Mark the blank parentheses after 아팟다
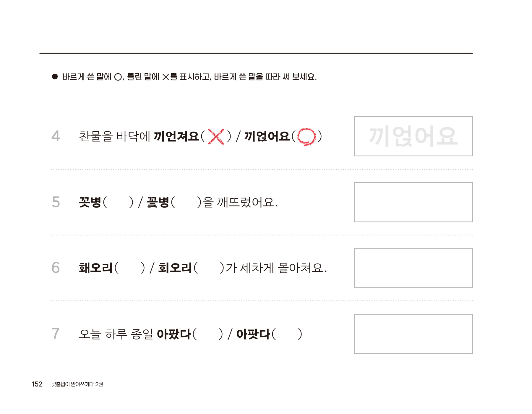Screen dimensions: 532x414 (287, 334)
